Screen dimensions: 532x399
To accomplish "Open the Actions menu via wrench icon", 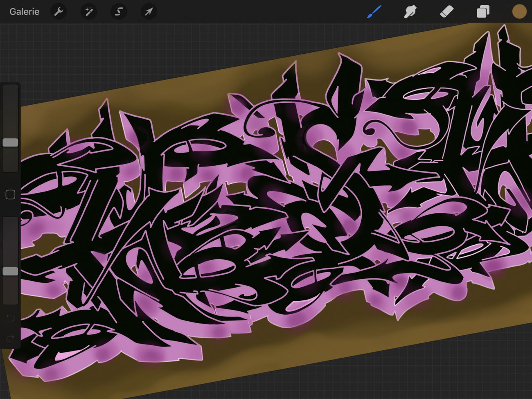I will tap(59, 11).
